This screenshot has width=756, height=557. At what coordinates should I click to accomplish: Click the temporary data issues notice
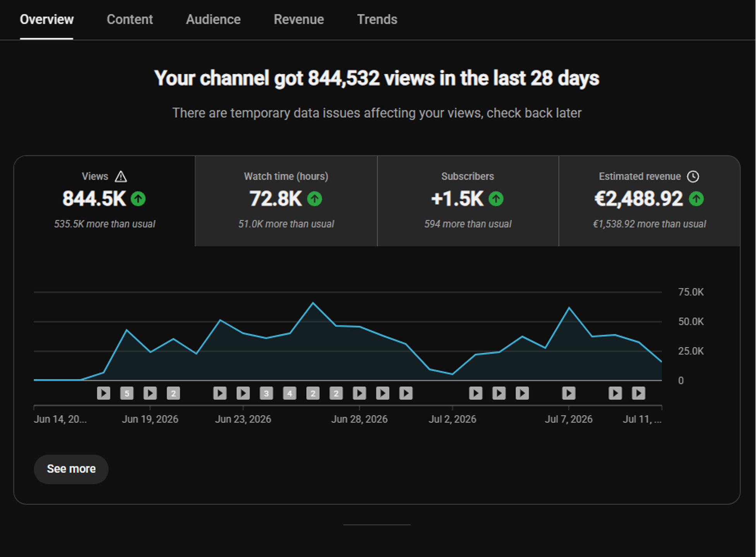pyautogui.click(x=377, y=113)
